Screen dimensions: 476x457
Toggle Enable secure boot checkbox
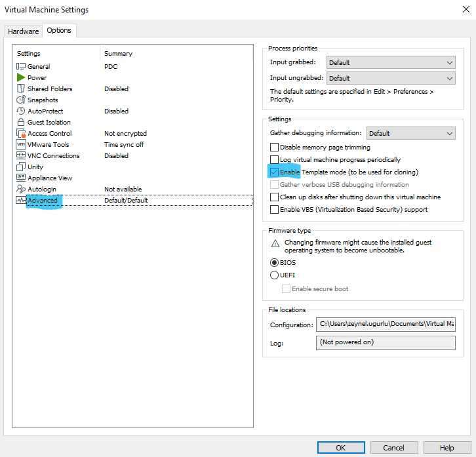pos(286,288)
